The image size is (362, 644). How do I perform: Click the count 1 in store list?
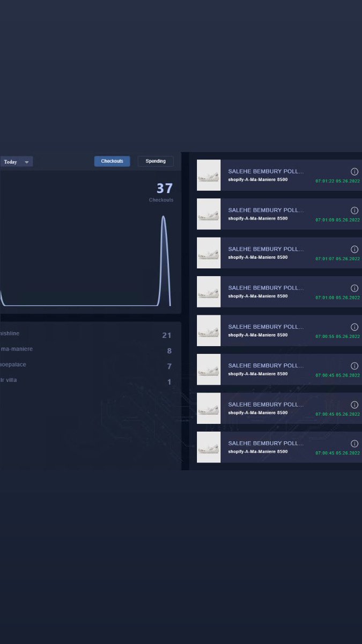tap(169, 382)
